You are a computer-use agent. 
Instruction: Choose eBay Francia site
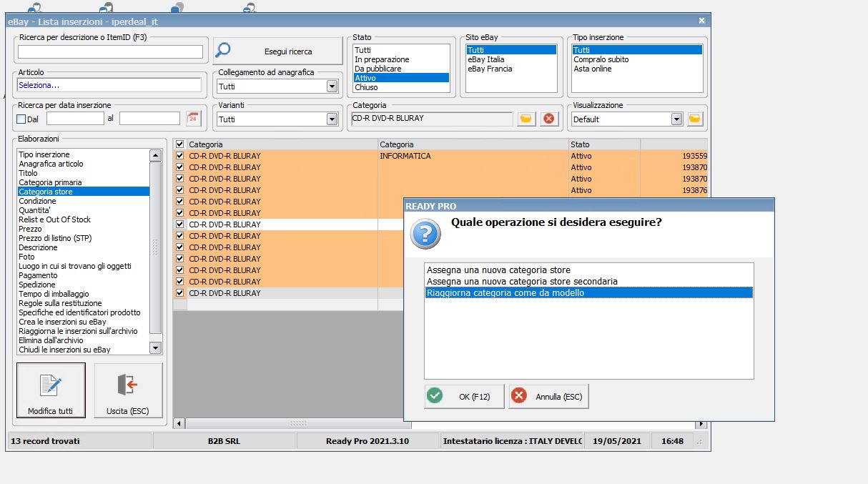(511, 69)
